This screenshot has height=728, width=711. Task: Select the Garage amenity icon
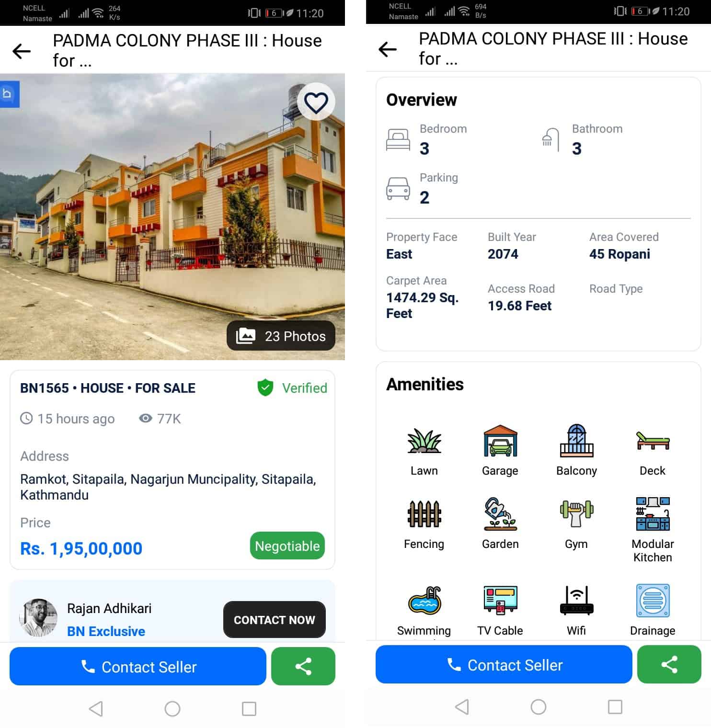500,441
